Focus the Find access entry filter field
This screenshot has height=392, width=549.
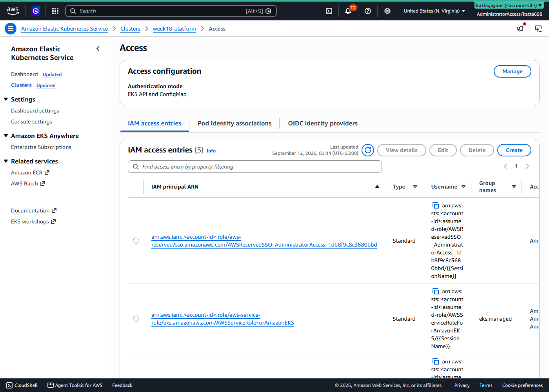point(255,167)
